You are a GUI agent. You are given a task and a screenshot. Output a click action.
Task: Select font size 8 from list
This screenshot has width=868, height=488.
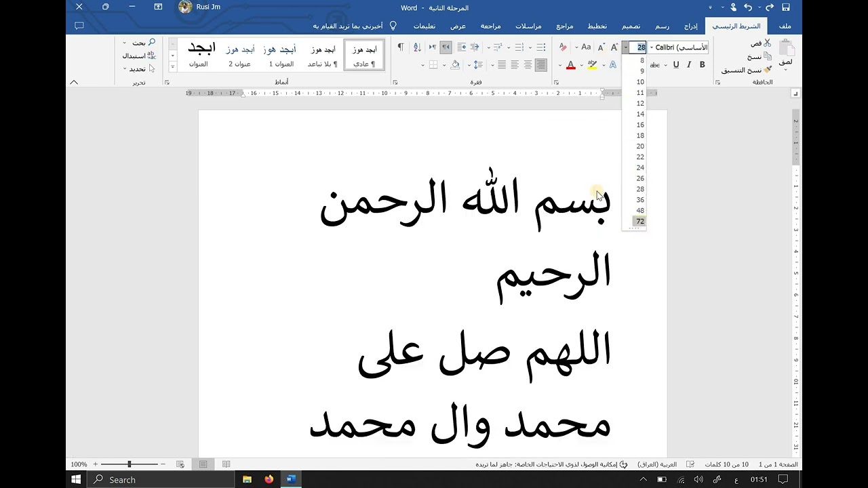[635, 60]
